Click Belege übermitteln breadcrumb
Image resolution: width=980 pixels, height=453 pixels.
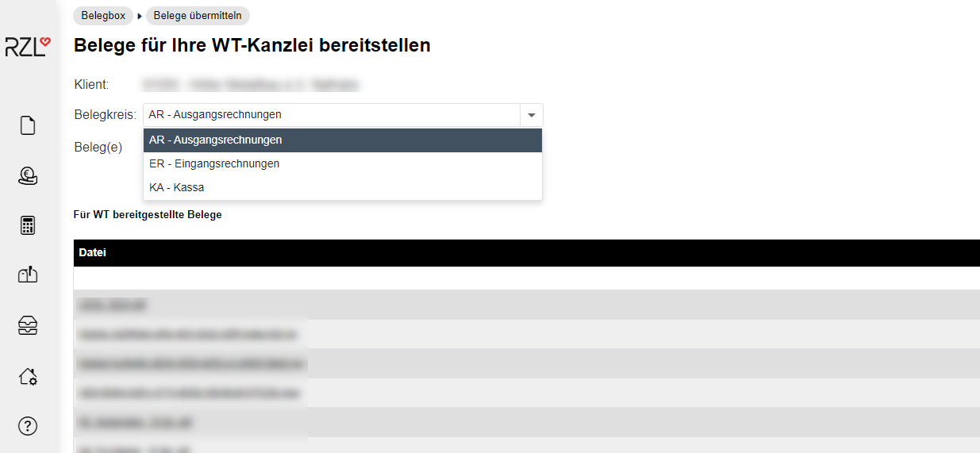[x=198, y=16]
